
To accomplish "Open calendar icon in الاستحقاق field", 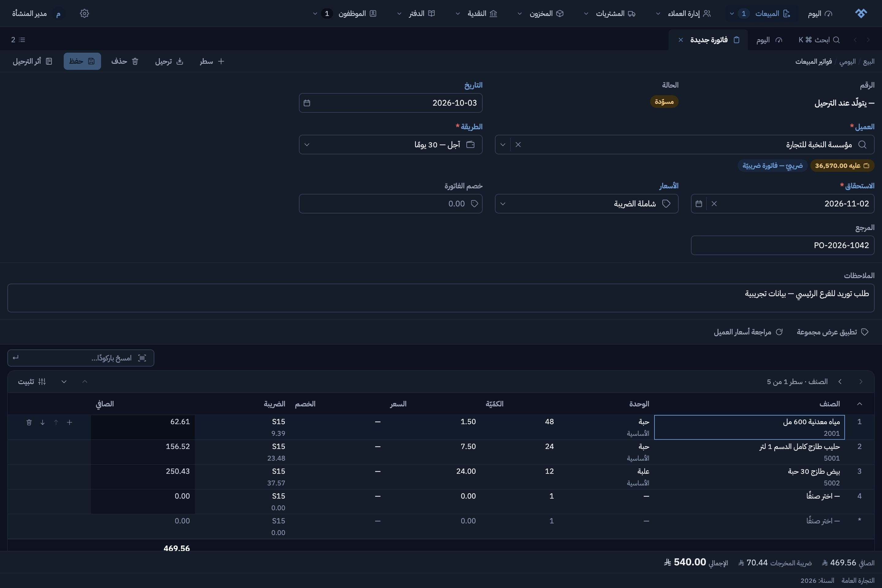I will coord(699,204).
